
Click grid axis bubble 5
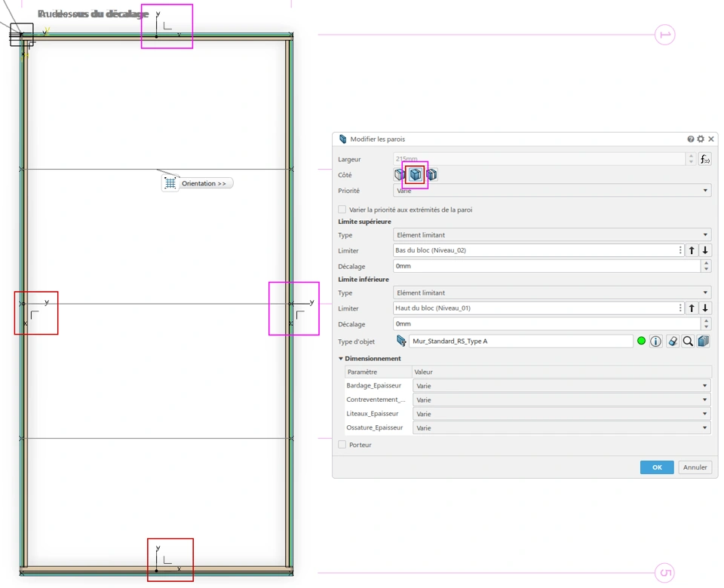click(664, 573)
